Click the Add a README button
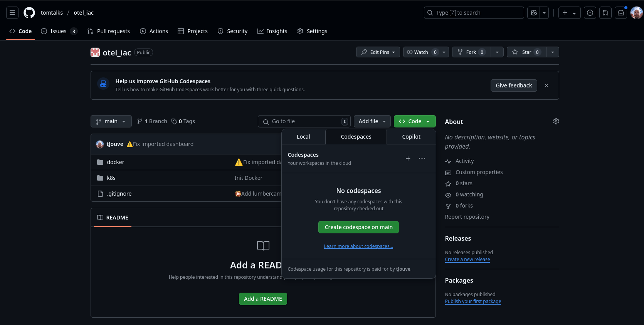The height and width of the screenshot is (325, 644). (x=263, y=299)
